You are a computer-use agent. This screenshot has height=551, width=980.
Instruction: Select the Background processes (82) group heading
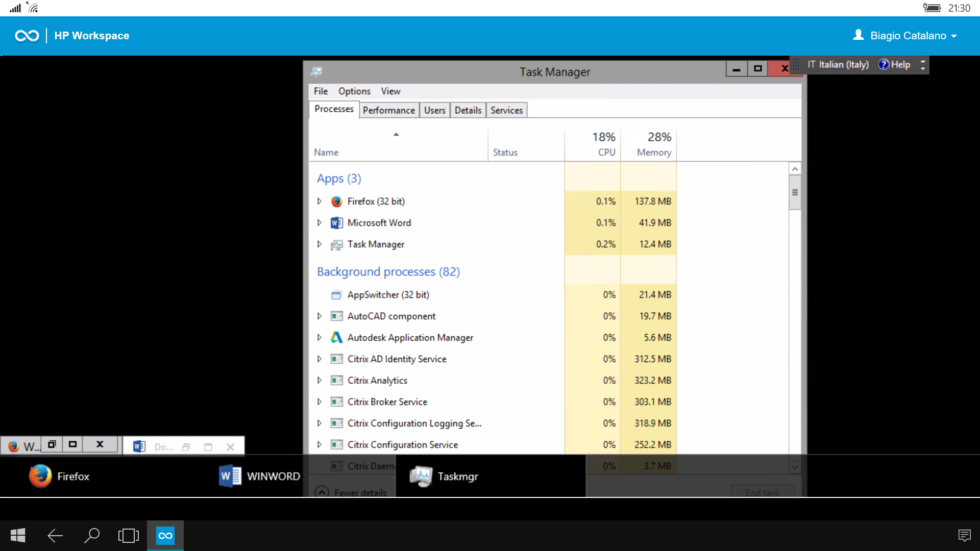388,272
